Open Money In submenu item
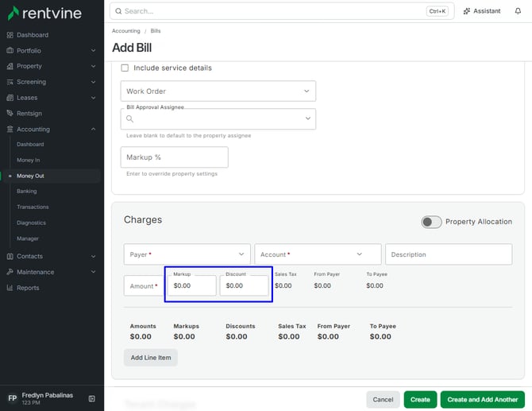 28,160
